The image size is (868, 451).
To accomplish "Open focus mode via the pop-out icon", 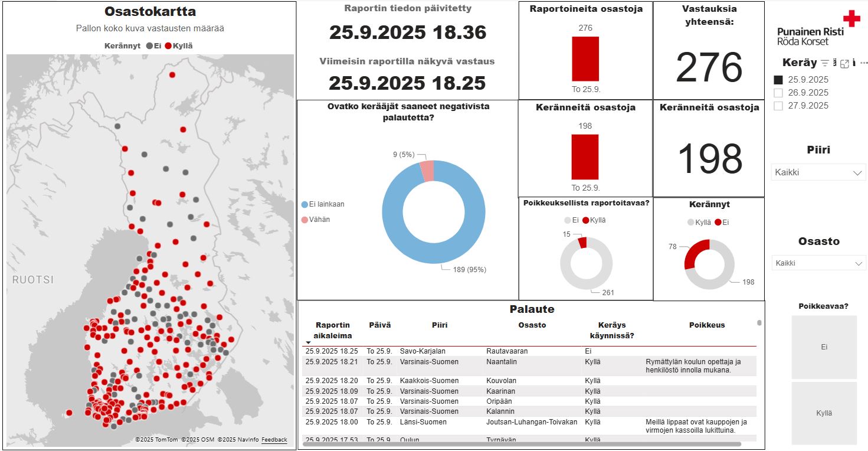I will 844,63.
